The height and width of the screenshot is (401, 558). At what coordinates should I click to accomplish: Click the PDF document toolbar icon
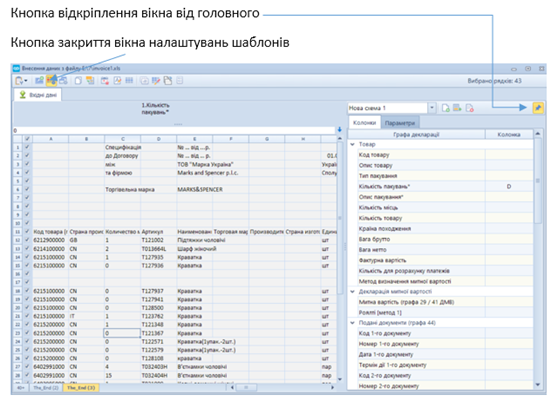tap(117, 81)
